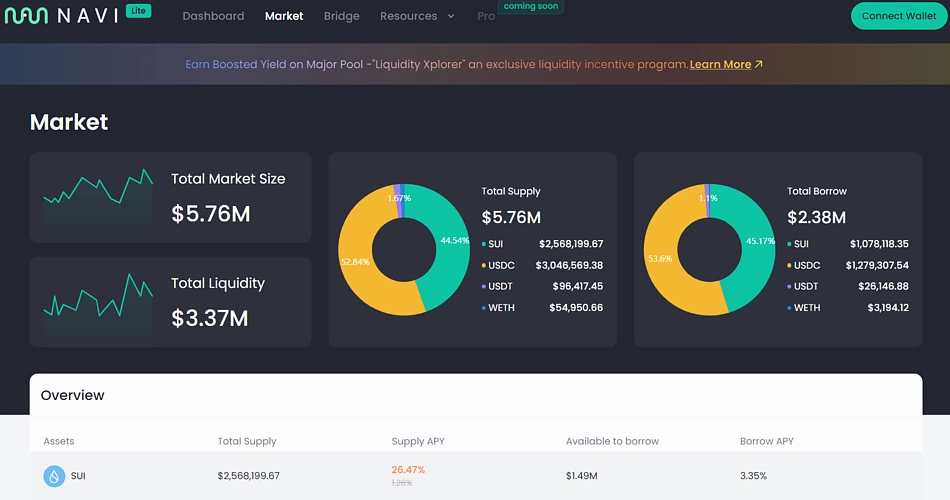Click the arrow icon beside Learn More
This screenshot has height=500, width=950.
759,64
